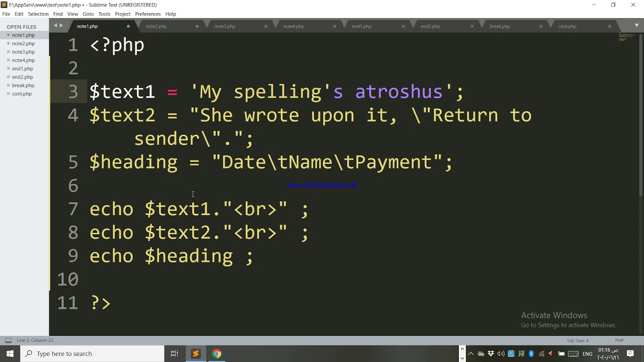The height and width of the screenshot is (362, 644).
Task: Launch Google Chrome from the taskbar
Action: tap(217, 353)
